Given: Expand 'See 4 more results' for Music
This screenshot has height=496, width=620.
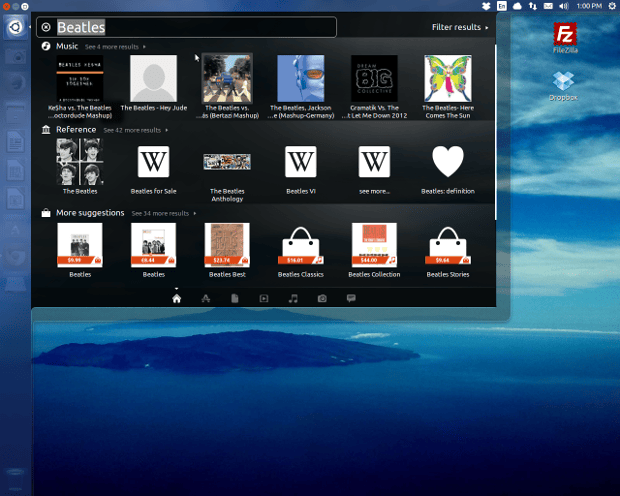Looking at the screenshot, I should point(114,47).
